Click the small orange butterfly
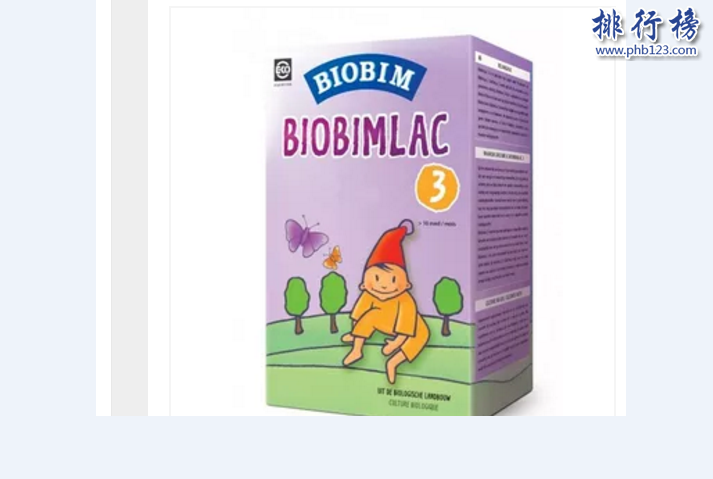This screenshot has height=479, width=713. tap(332, 257)
